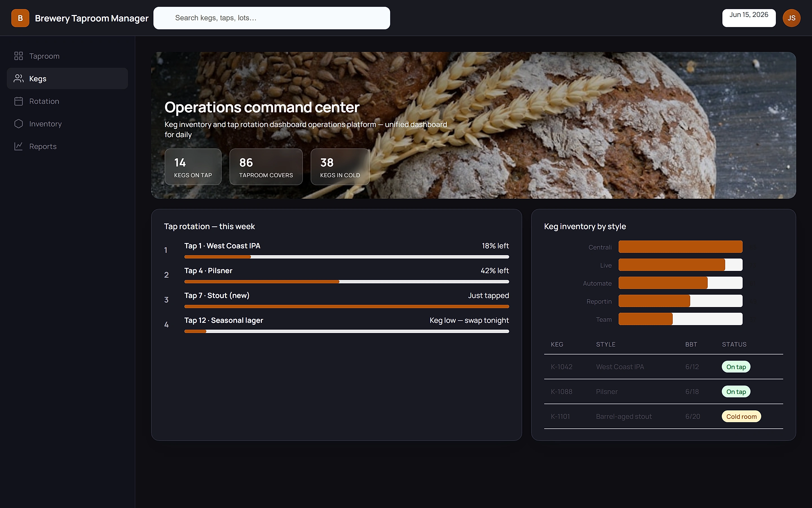This screenshot has height=508, width=812.
Task: Click the Reportin inventory bar
Action: click(x=680, y=301)
